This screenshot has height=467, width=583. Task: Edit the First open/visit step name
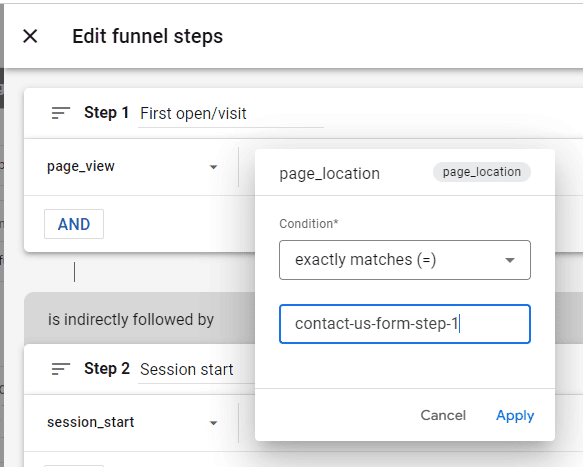tap(231, 114)
